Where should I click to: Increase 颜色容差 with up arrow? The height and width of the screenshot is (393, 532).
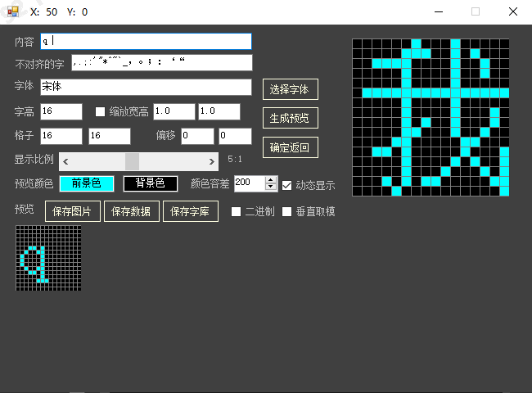pyautogui.click(x=271, y=180)
